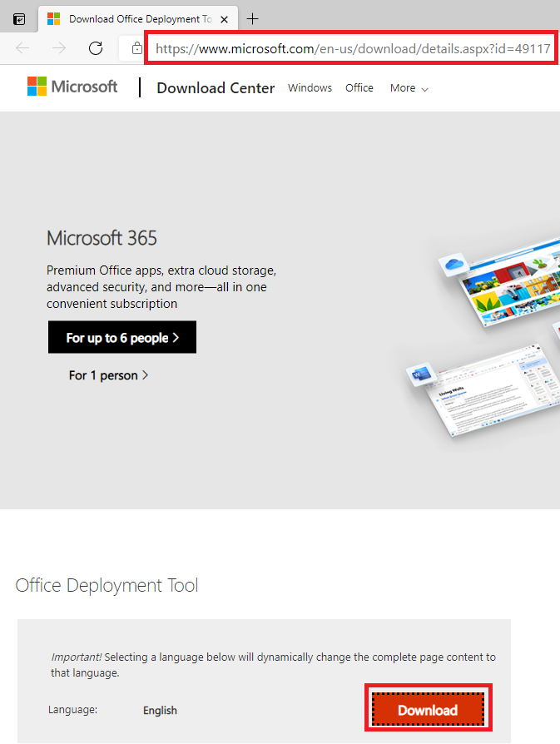
Task: Click the OneDrive cloud icon in the banner
Action: coord(453,265)
